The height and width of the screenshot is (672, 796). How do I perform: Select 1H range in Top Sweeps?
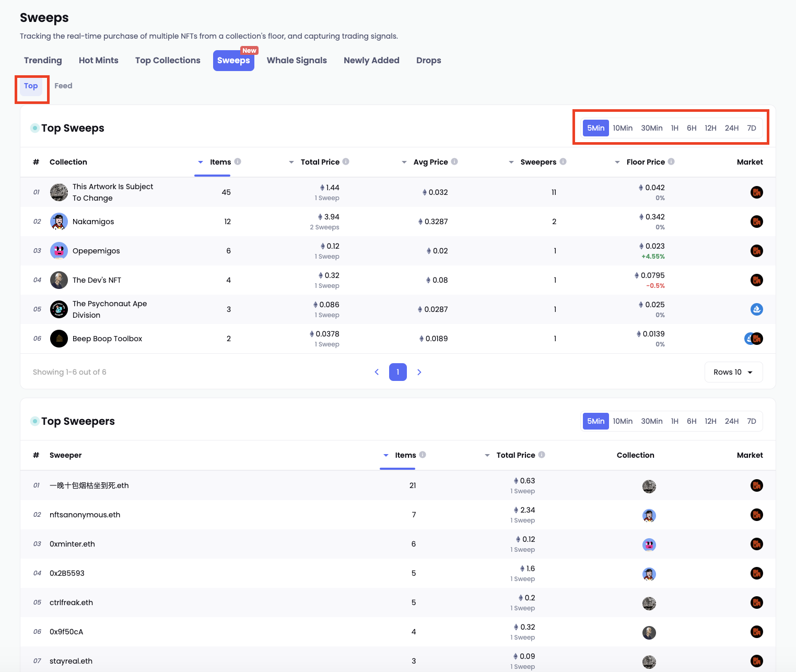point(675,128)
